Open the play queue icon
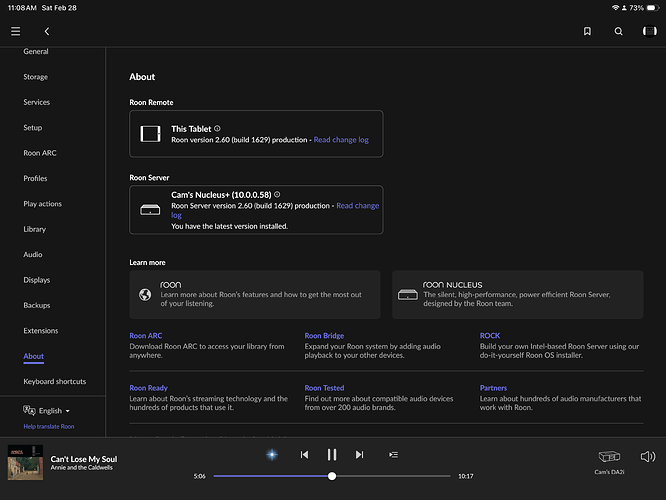This screenshot has height=500, width=666. 393,454
